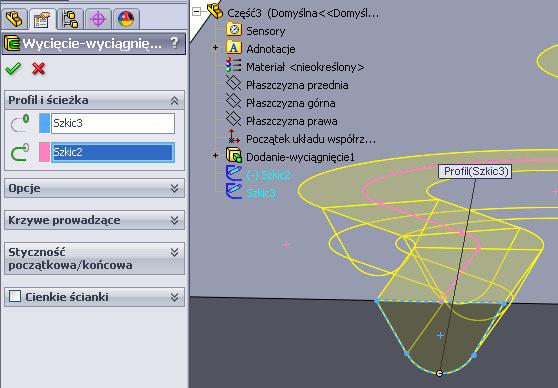
Task: Click the Profil(Szkic3) callout label
Action: point(475,171)
